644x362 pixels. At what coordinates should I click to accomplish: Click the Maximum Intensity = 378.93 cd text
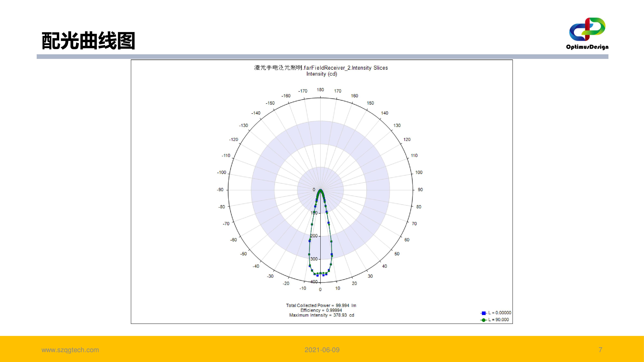[x=321, y=315]
